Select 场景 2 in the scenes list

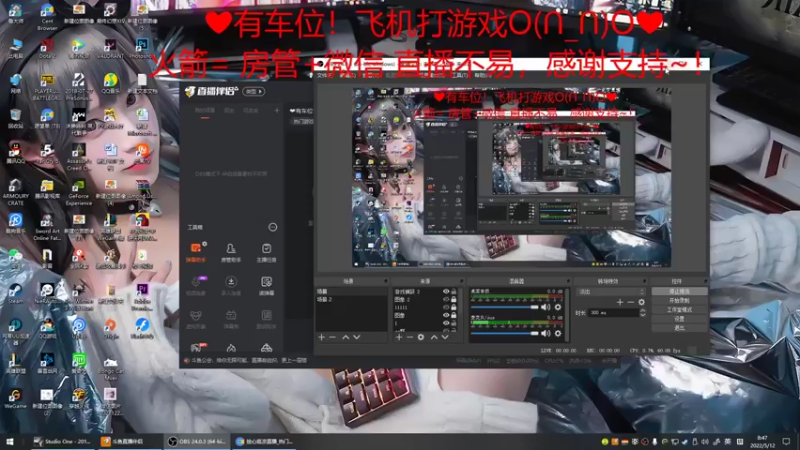point(352,299)
